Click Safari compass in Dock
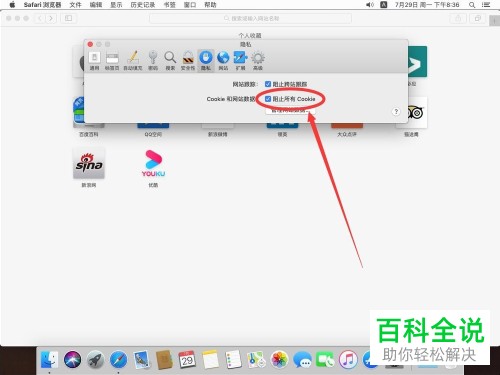This screenshot has height=375, width=500. (118, 360)
